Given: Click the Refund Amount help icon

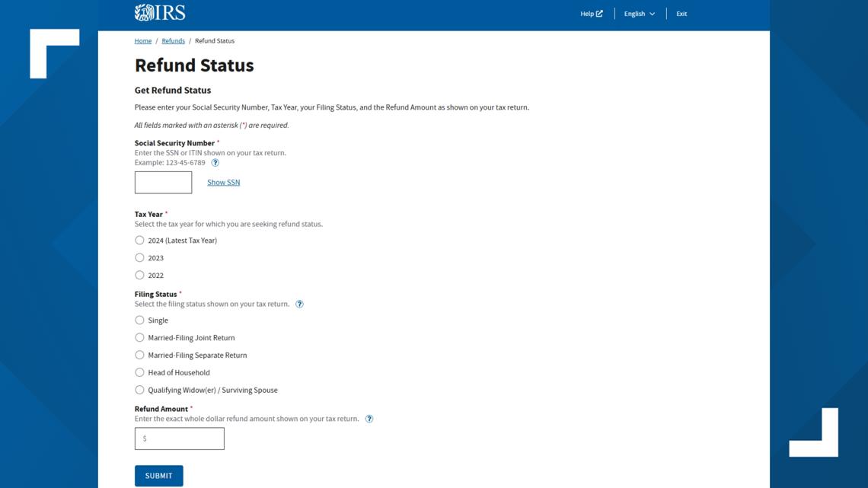Looking at the screenshot, I should tap(369, 419).
